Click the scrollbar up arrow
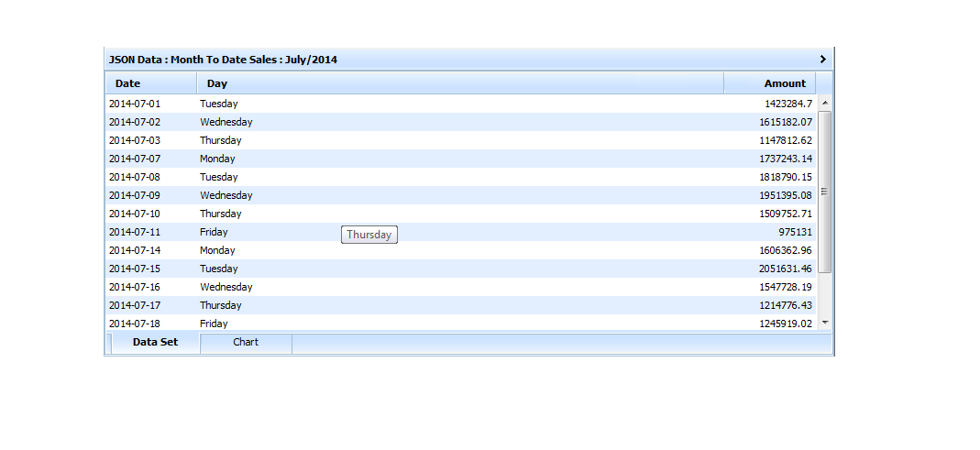This screenshot has height=450, width=980. click(824, 103)
